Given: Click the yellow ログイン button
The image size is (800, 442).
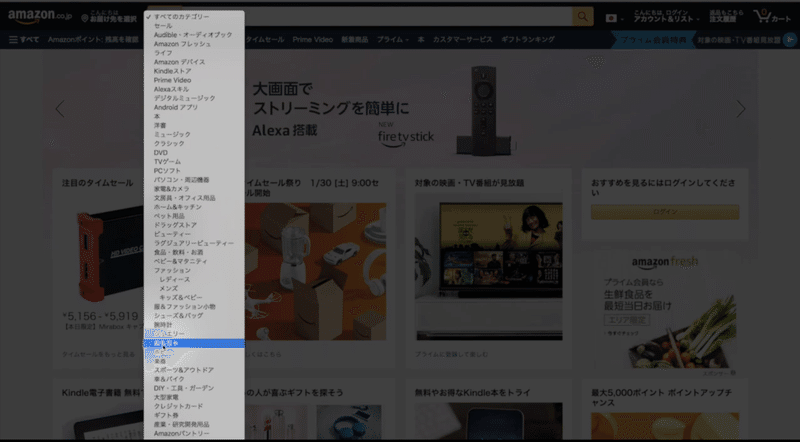Looking at the screenshot, I should pos(665,212).
